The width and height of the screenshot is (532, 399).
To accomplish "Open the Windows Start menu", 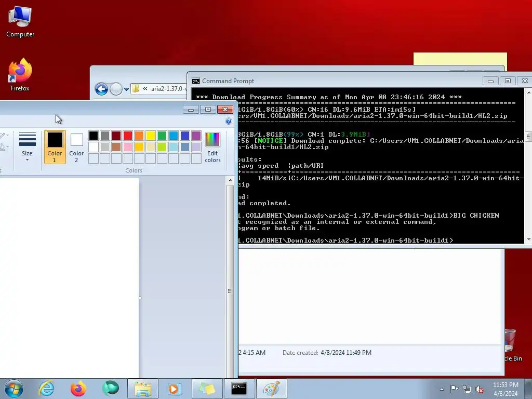I will [x=14, y=389].
